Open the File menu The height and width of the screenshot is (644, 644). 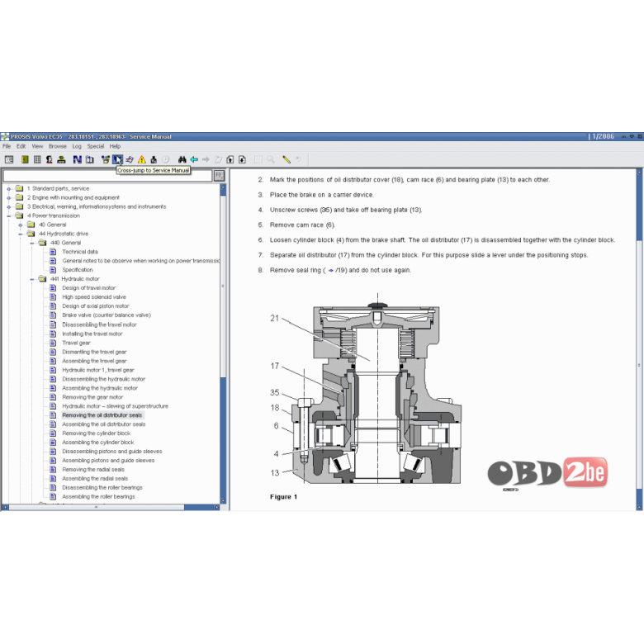[x=7, y=146]
